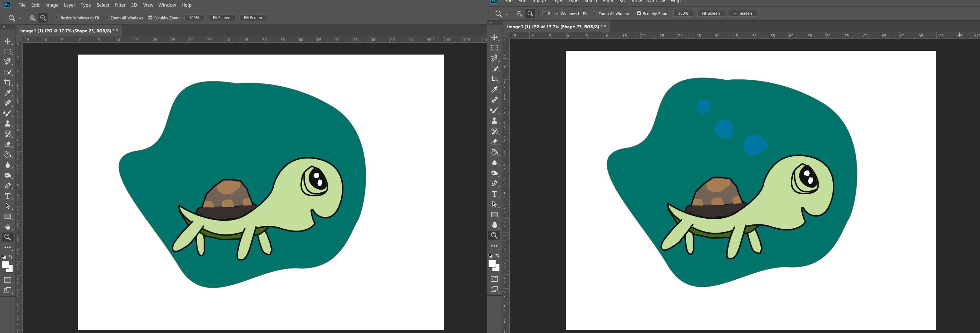980x333 pixels.
Task: Open the Window menu in the left window
Action: click(167, 5)
